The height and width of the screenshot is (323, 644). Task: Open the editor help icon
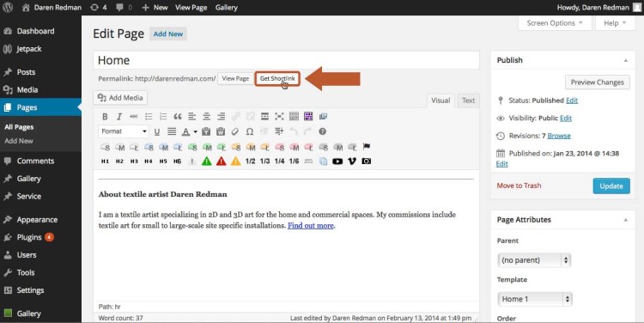(x=322, y=131)
